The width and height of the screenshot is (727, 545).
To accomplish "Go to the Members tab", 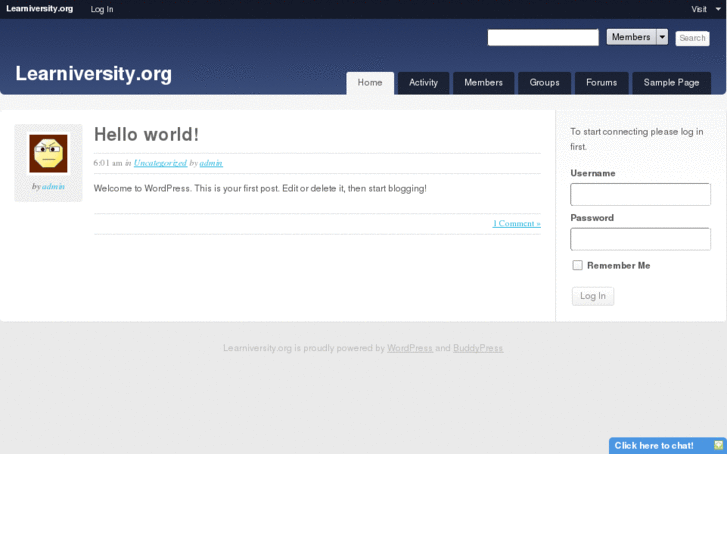I will [484, 83].
